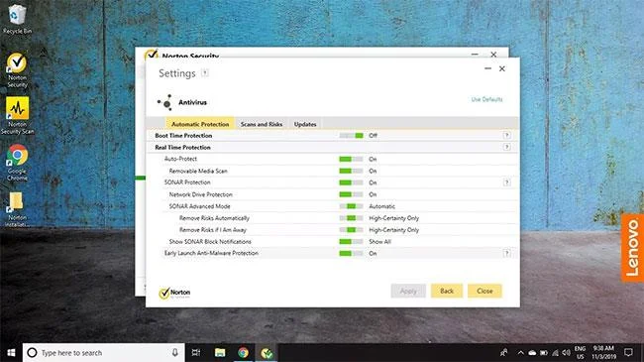Minimize the Norton Security window behind Settings
Image resolution: width=644 pixels, height=362 pixels.
(475, 54)
